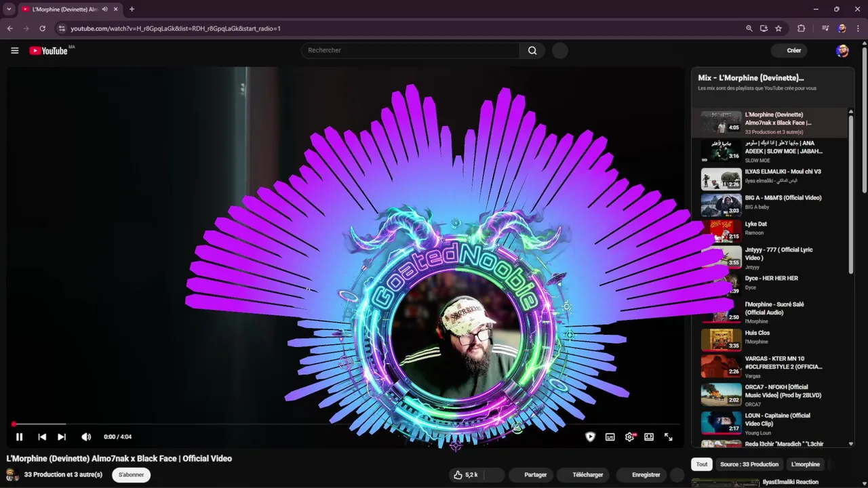
Task: Open a new browser tab
Action: (x=132, y=9)
